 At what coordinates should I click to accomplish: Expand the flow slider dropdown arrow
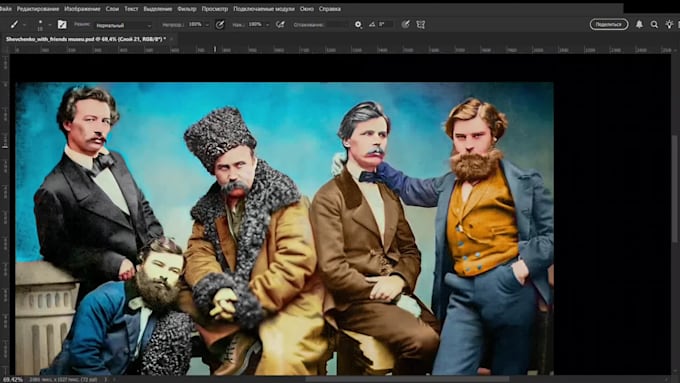pos(267,25)
